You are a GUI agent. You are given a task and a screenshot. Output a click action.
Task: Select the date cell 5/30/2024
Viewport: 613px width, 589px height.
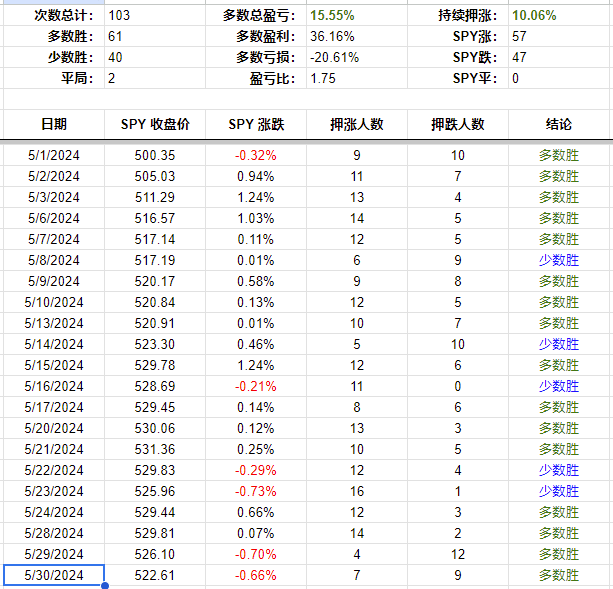pos(54,575)
